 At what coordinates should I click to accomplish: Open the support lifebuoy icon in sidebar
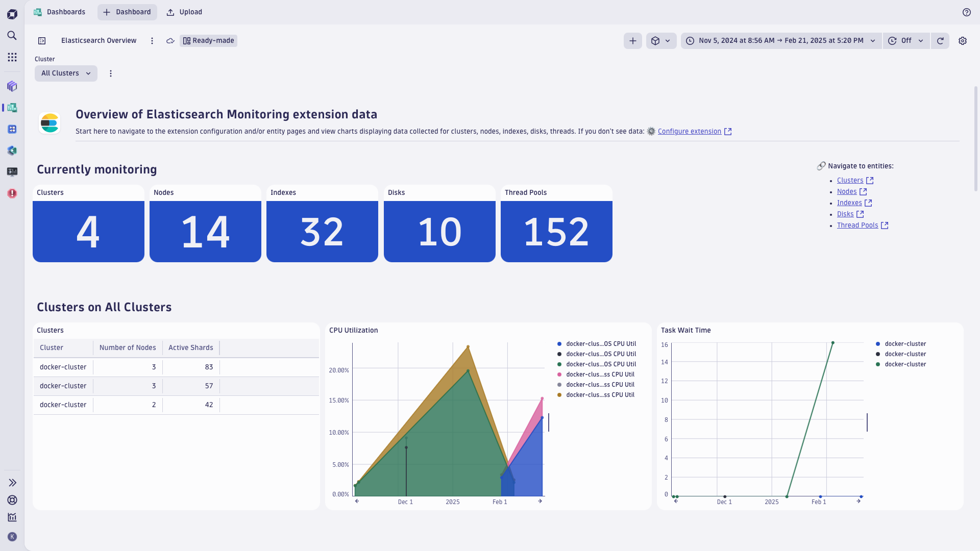click(x=12, y=500)
